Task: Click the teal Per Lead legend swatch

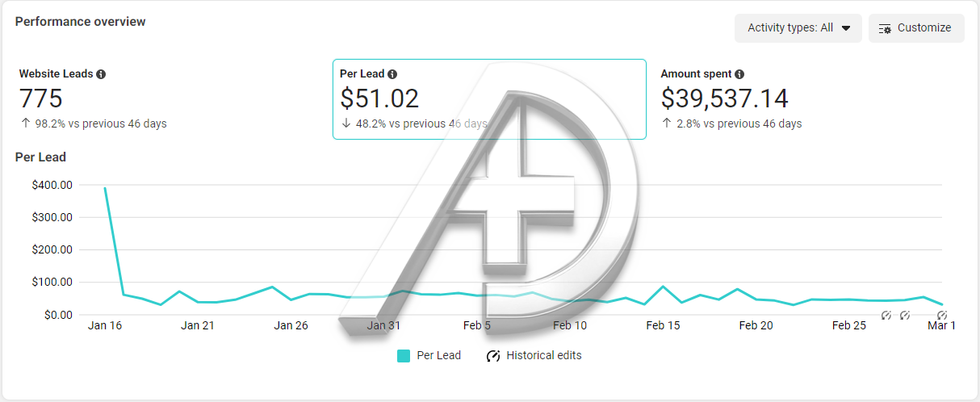Action: [404, 356]
